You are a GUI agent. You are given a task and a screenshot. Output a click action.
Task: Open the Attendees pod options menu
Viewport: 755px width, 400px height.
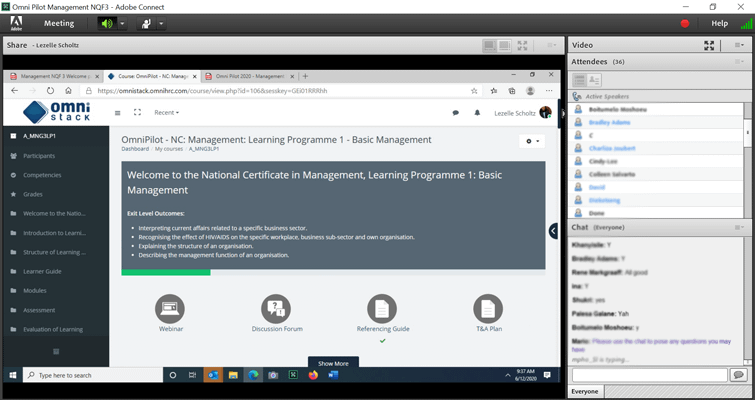(x=739, y=62)
